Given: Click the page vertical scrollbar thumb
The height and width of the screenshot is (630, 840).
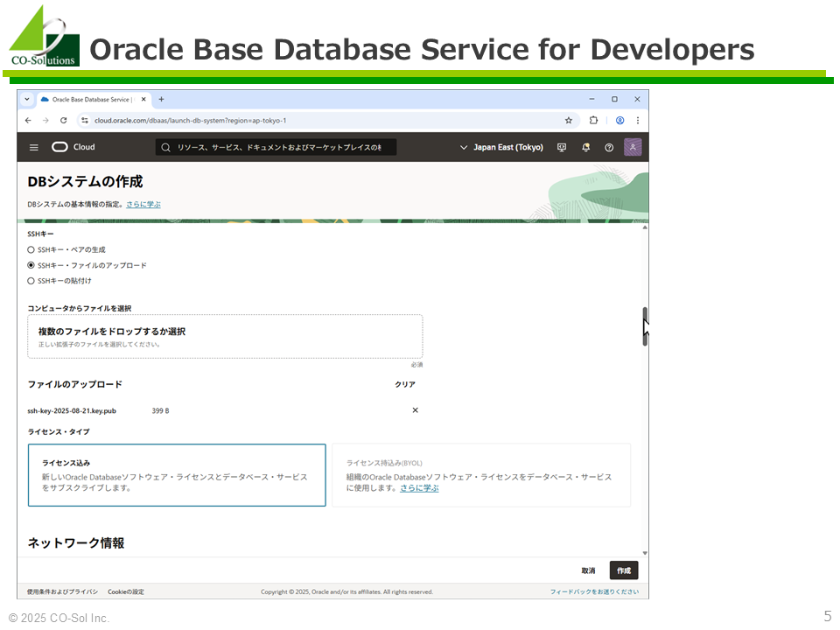Looking at the screenshot, I should (x=645, y=326).
